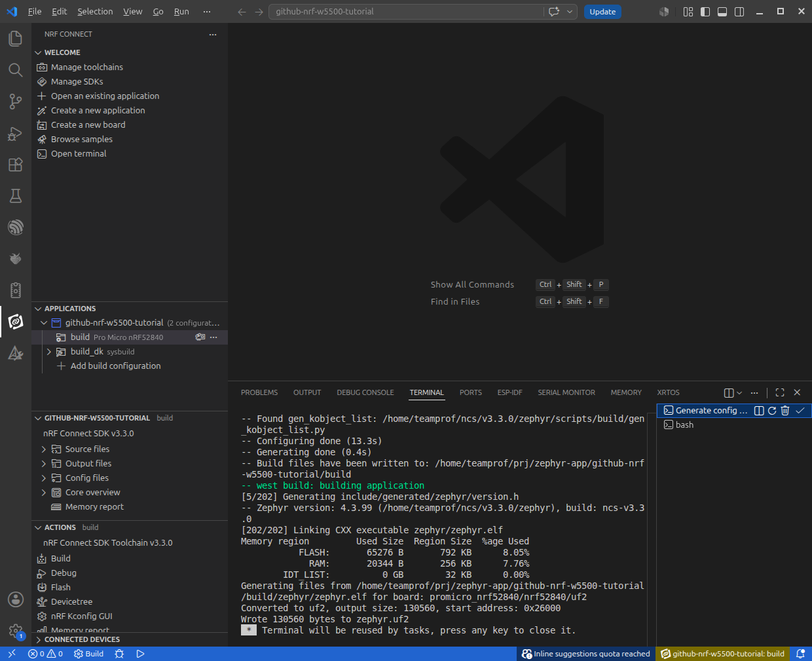This screenshot has width=812, height=661.
Task: Expand the Source files node
Action: point(44,449)
